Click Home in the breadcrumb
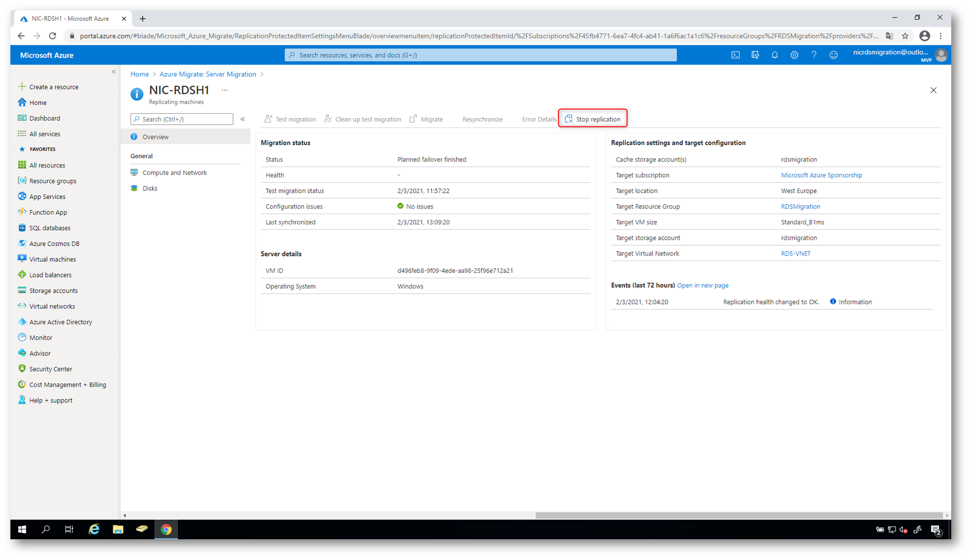972x560 pixels. click(x=139, y=74)
